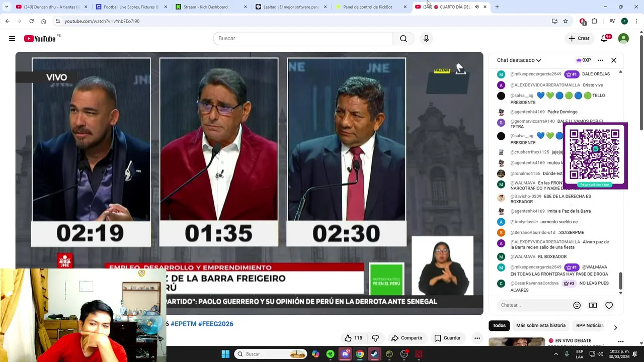Select the Más sobre esta historia chip
The width and height of the screenshot is (644, 362).
[x=541, y=326]
